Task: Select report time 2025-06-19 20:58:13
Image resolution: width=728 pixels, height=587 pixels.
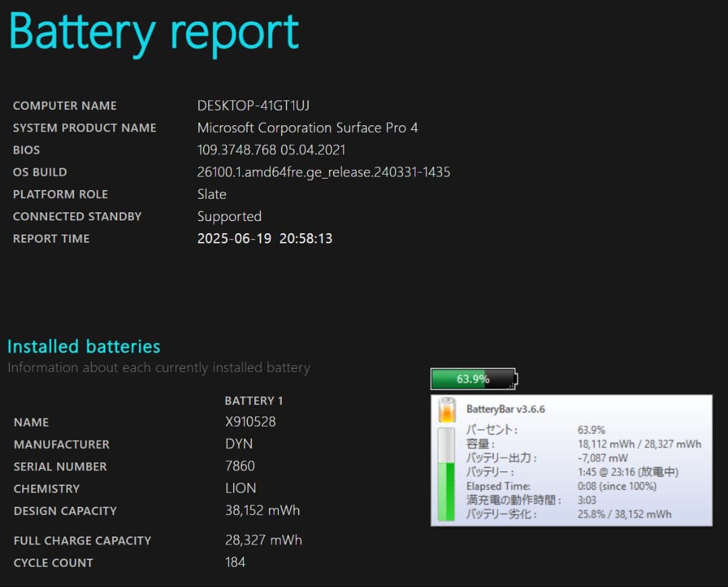Action: (x=265, y=239)
